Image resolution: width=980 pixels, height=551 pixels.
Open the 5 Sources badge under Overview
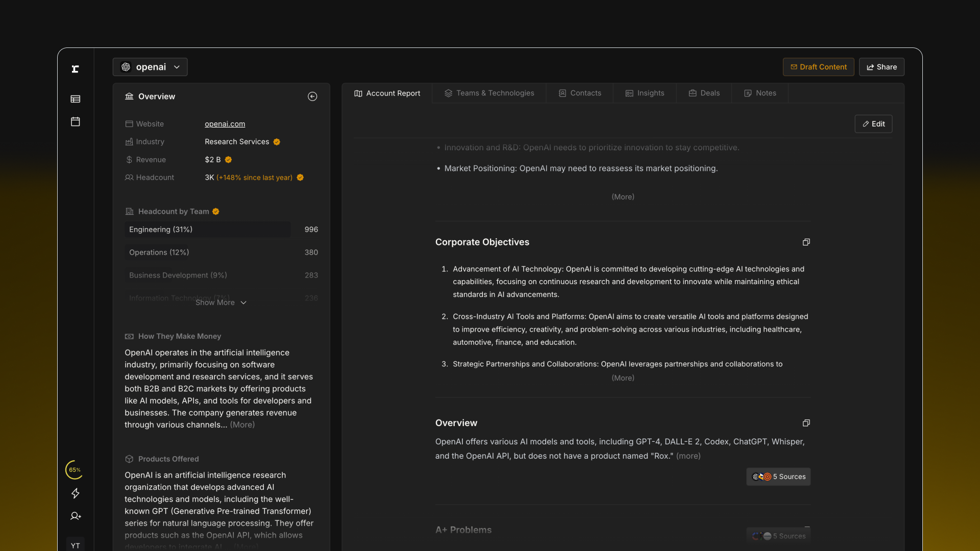[x=778, y=477]
